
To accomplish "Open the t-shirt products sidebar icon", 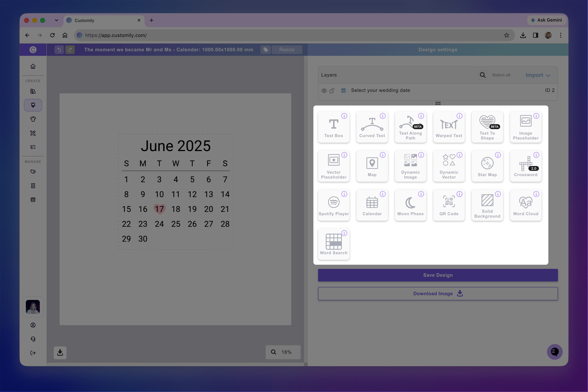I will click(33, 119).
